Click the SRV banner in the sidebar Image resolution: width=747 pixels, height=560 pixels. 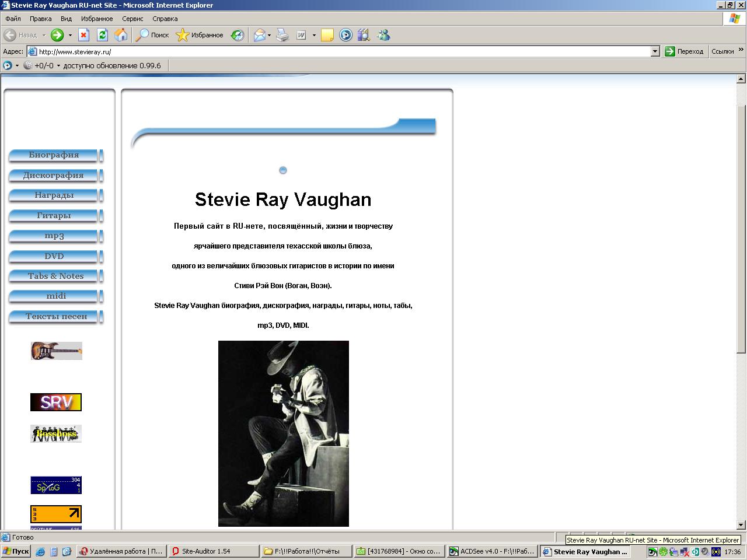click(55, 401)
